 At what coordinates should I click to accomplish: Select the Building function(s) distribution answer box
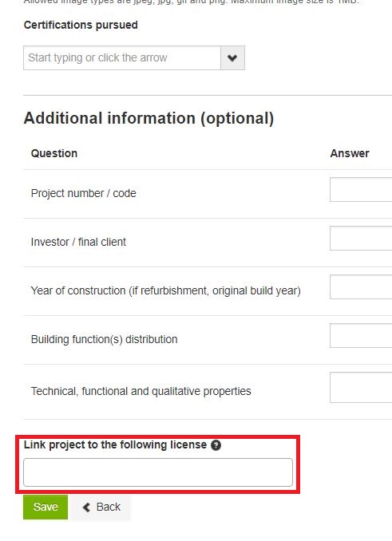(x=361, y=335)
